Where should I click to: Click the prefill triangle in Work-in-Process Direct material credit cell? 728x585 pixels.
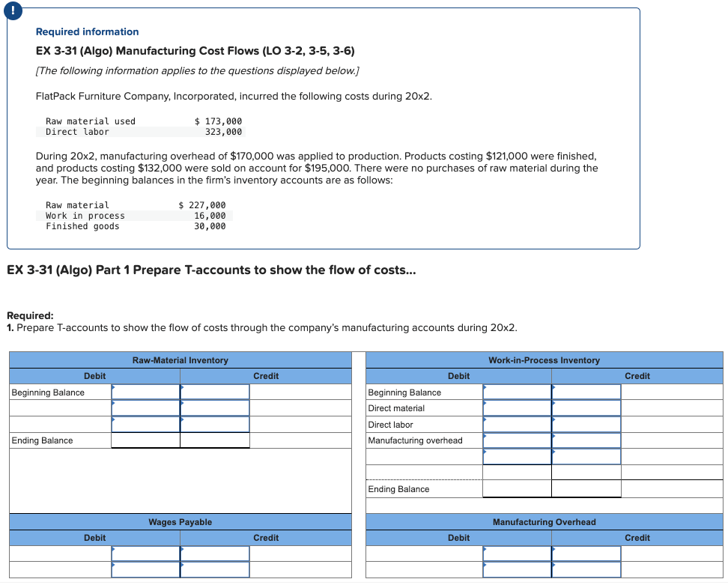point(555,404)
